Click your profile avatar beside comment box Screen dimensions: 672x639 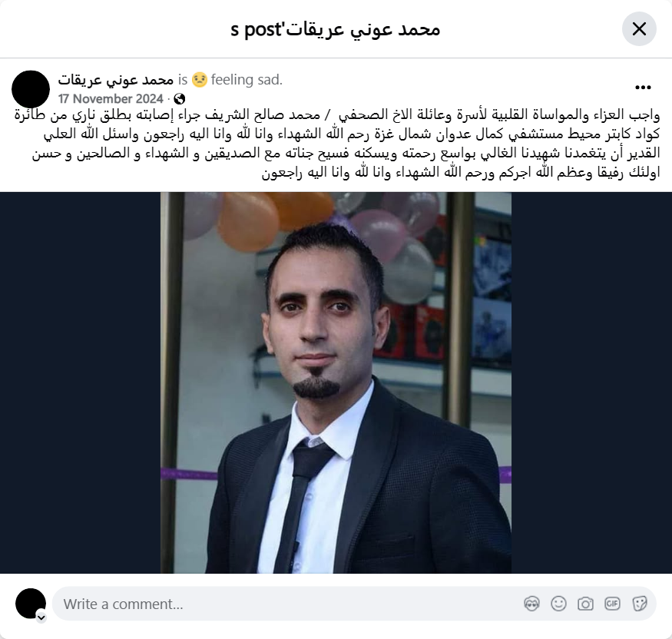tap(31, 604)
